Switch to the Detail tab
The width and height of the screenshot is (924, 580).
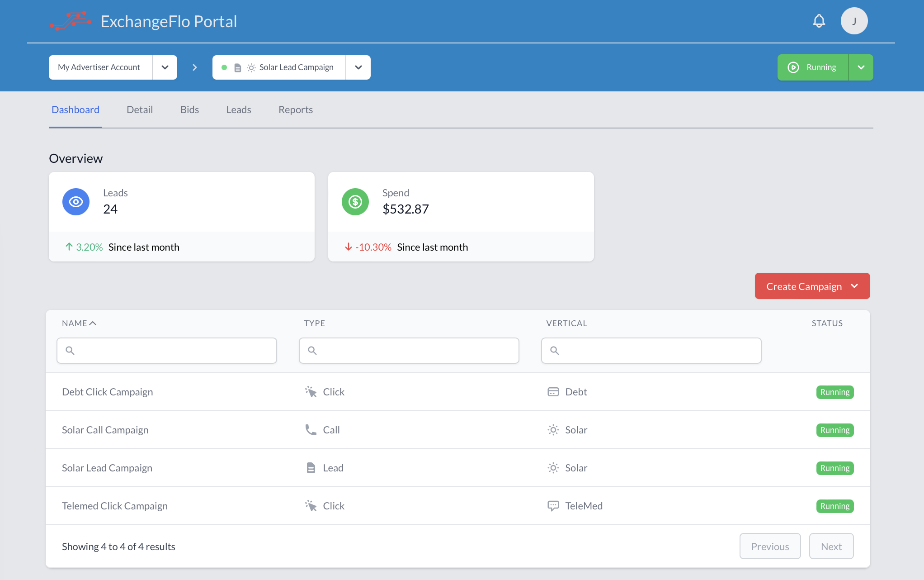click(140, 109)
